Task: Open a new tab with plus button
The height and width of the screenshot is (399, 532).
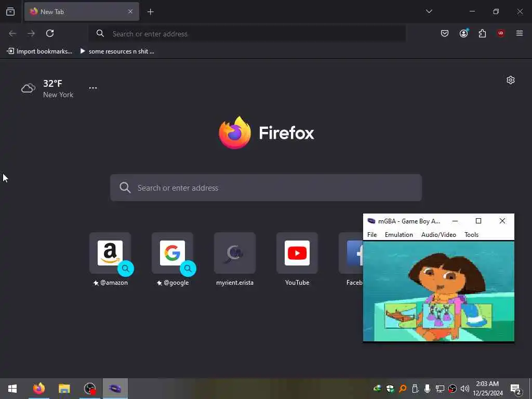Action: (x=150, y=12)
